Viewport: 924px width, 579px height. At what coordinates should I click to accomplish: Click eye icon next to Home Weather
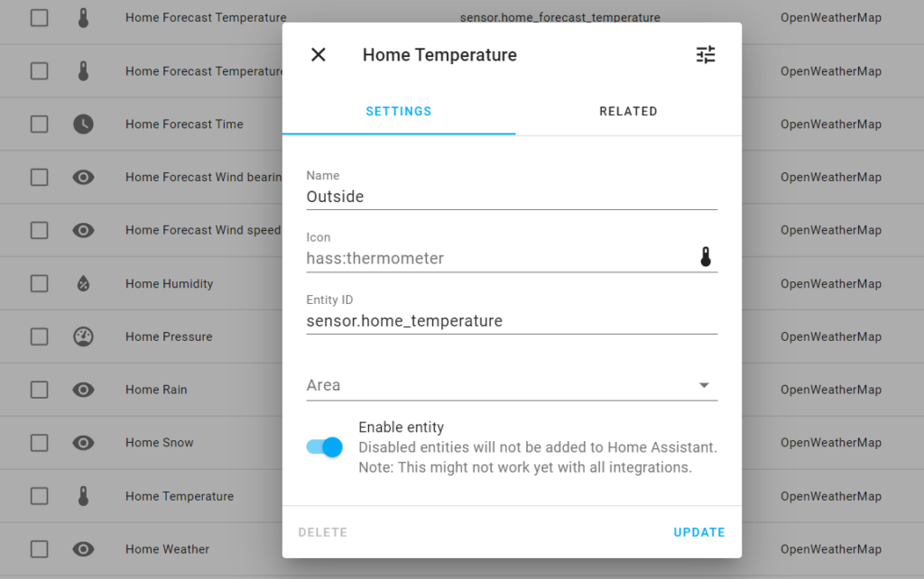(x=83, y=549)
